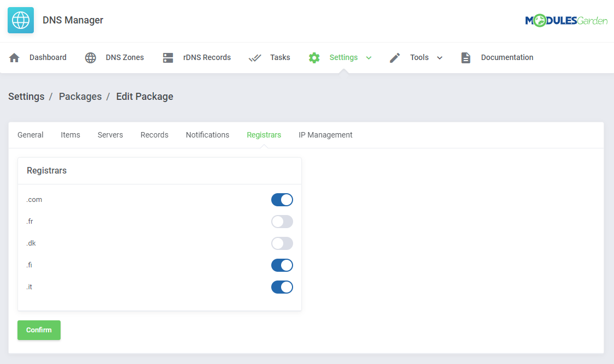Click the Packages breadcrumb link
Image resolution: width=614 pixels, height=364 pixels.
(80, 97)
